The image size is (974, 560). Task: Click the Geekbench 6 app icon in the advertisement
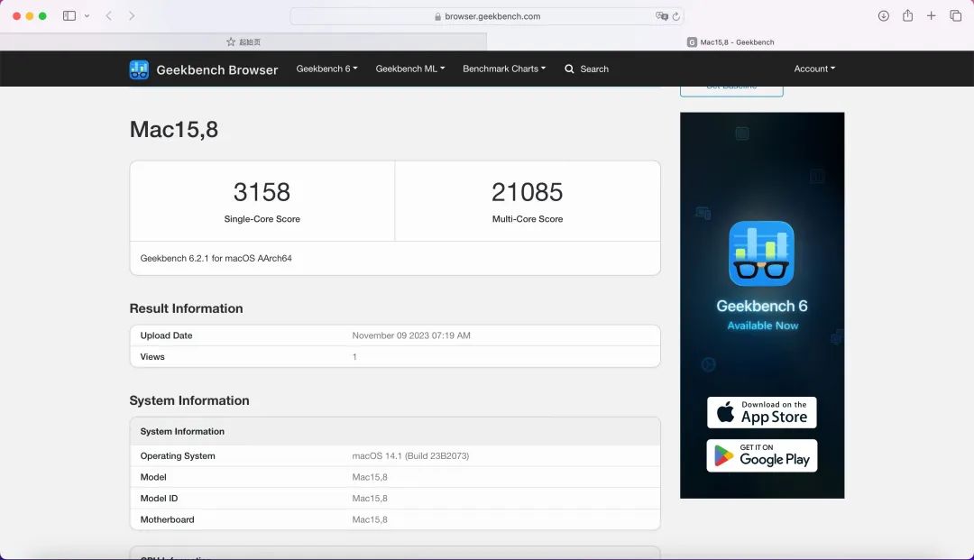[x=762, y=253]
